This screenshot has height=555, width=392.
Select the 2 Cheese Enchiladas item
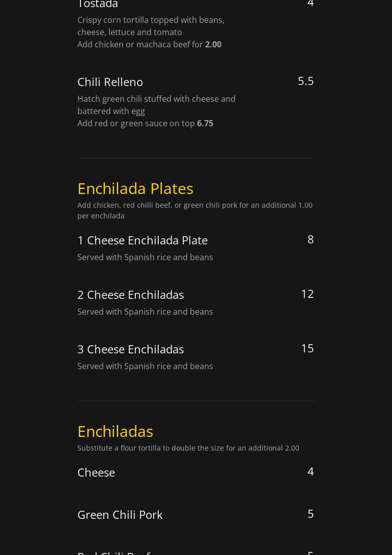130,295
